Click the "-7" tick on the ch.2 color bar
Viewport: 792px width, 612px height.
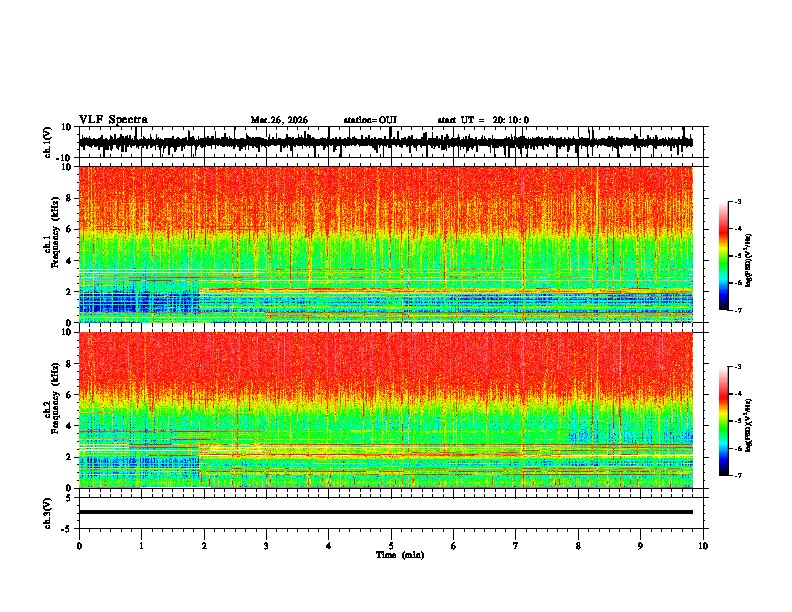point(738,475)
